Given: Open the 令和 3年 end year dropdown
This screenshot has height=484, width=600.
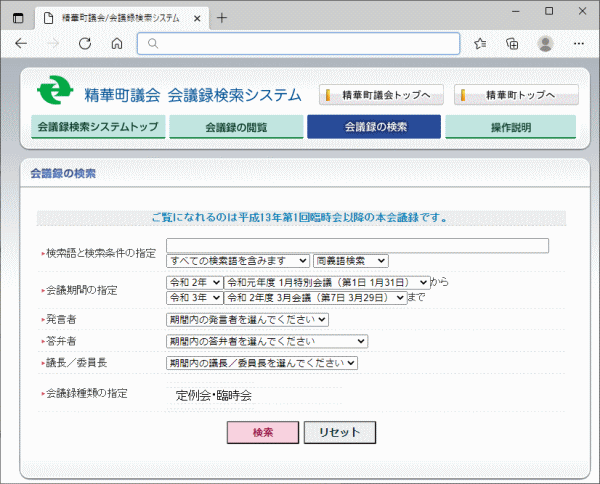Looking at the screenshot, I should [x=195, y=298].
